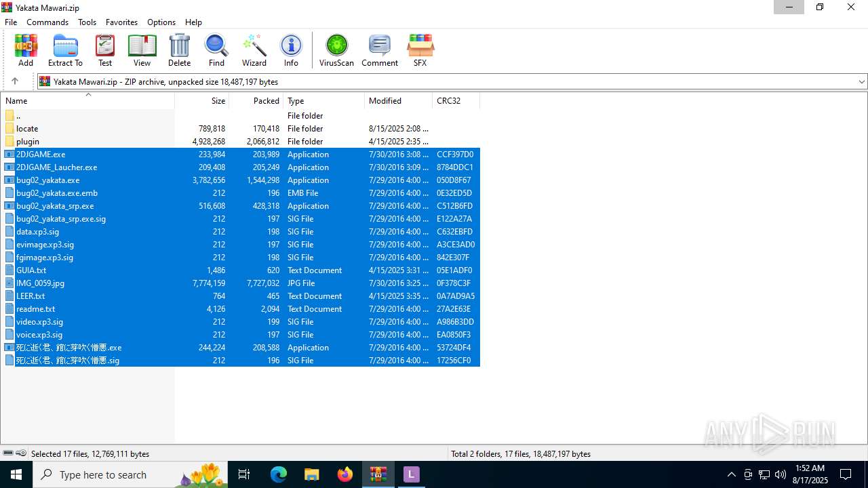Screen dimensions: 868x488
Task: Click the Test archive icon
Action: click(105, 51)
